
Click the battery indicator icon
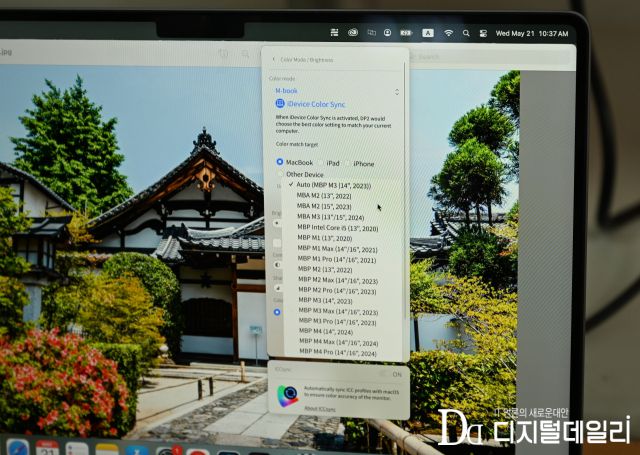(406, 33)
